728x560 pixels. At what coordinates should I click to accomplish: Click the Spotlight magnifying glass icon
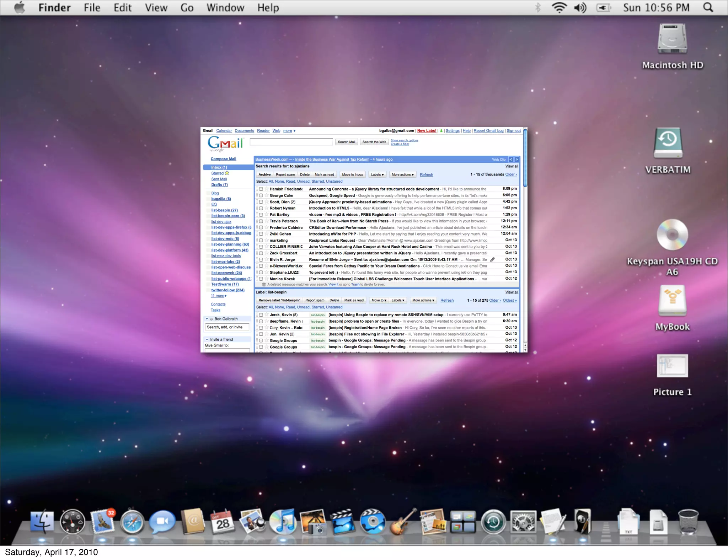pyautogui.click(x=708, y=7)
